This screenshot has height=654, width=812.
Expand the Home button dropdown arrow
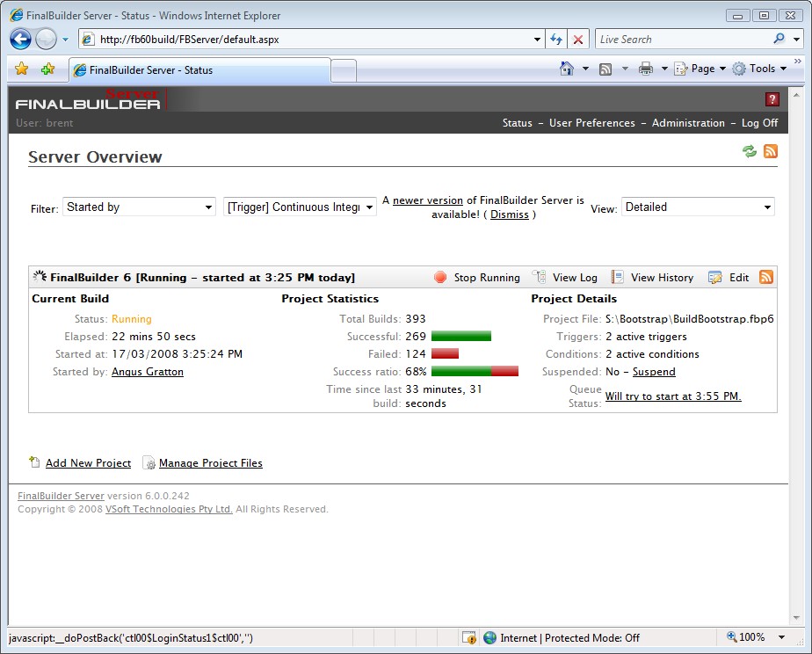[585, 69]
